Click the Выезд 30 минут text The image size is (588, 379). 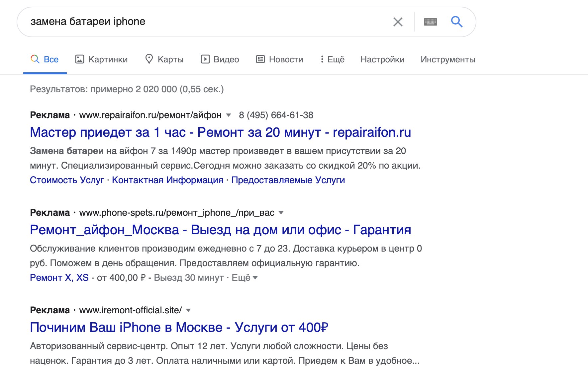coord(189,277)
